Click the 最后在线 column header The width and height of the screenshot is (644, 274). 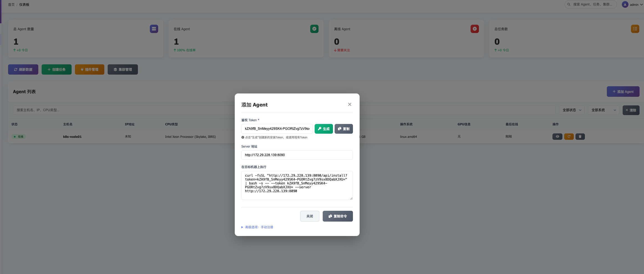(512, 124)
